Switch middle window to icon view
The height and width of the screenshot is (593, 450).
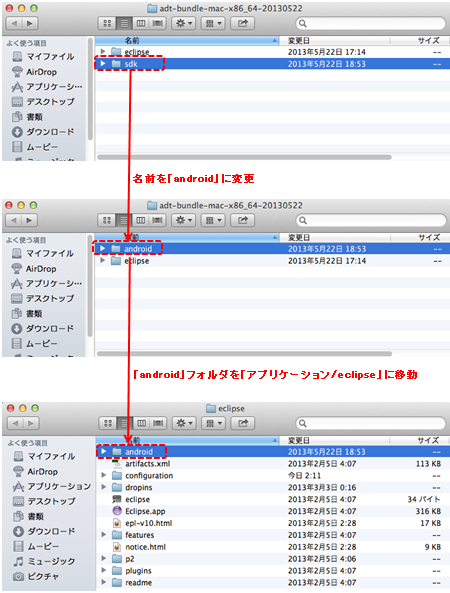pyautogui.click(x=107, y=220)
